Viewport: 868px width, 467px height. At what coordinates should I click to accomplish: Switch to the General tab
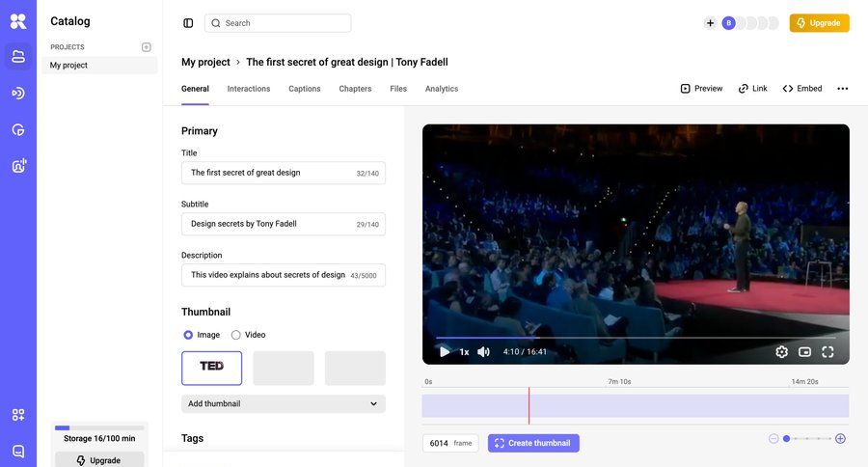pyautogui.click(x=195, y=89)
